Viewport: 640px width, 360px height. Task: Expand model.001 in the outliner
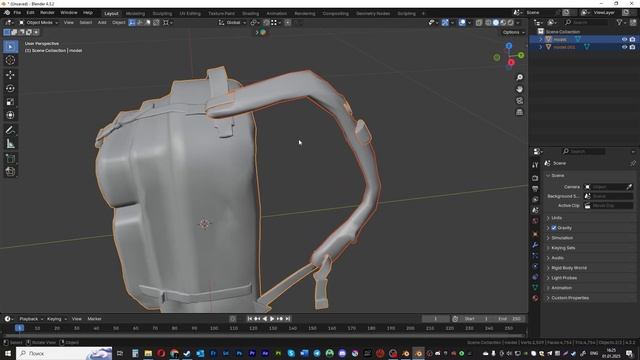pos(541,47)
